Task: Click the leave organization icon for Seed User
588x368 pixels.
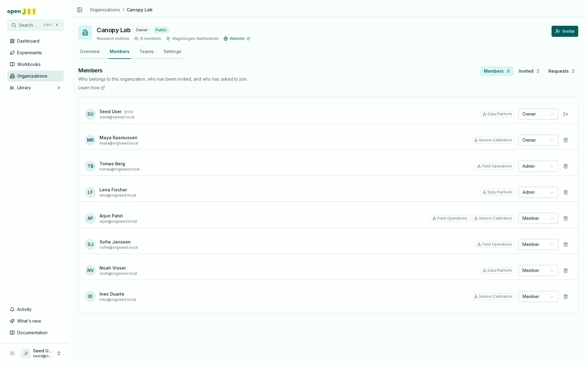Action: [x=566, y=114]
